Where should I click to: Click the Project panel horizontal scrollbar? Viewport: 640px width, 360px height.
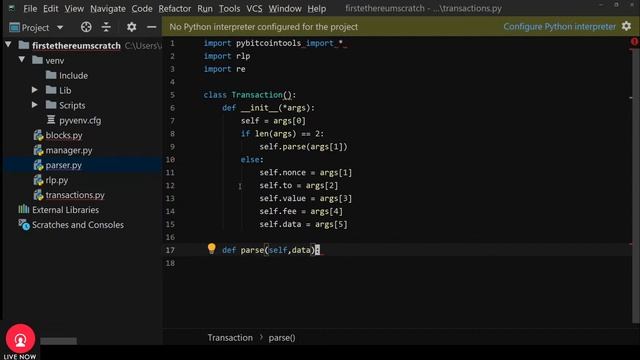[58, 341]
